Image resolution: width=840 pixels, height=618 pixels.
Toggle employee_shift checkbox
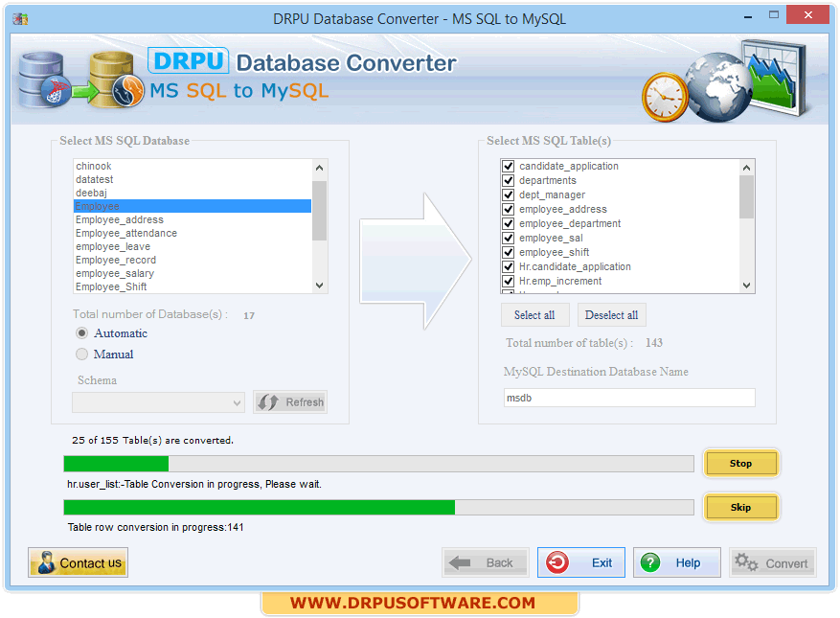[509, 252]
